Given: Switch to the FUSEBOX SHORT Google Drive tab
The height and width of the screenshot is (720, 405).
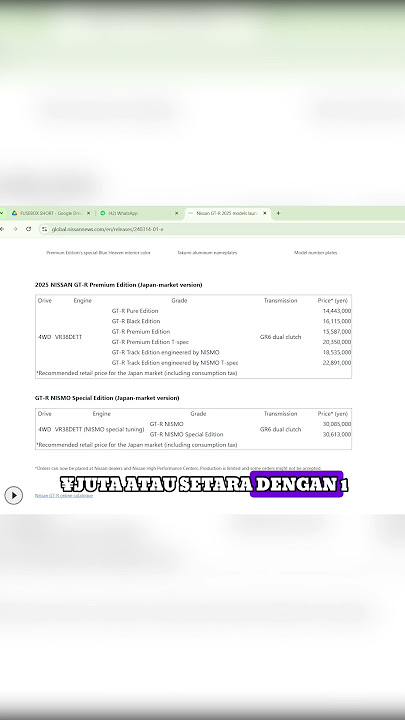Looking at the screenshot, I should (x=50, y=213).
